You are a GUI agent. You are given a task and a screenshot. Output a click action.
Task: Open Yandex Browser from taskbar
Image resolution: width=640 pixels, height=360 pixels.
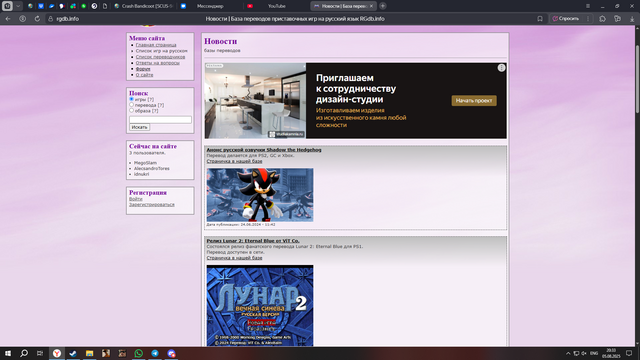57,353
